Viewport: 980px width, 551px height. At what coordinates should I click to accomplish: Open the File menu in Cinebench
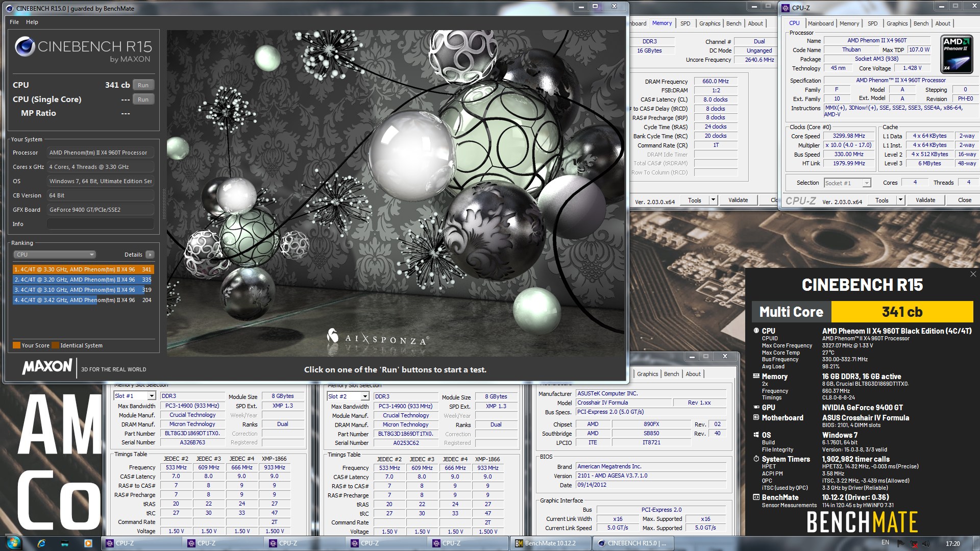14,22
